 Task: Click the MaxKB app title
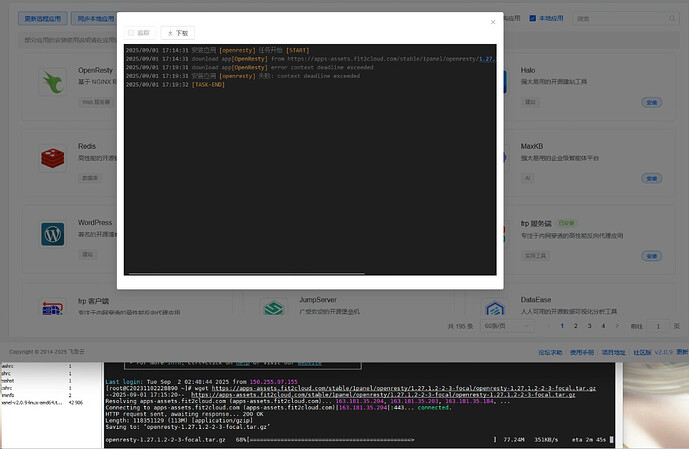pyautogui.click(x=532, y=146)
